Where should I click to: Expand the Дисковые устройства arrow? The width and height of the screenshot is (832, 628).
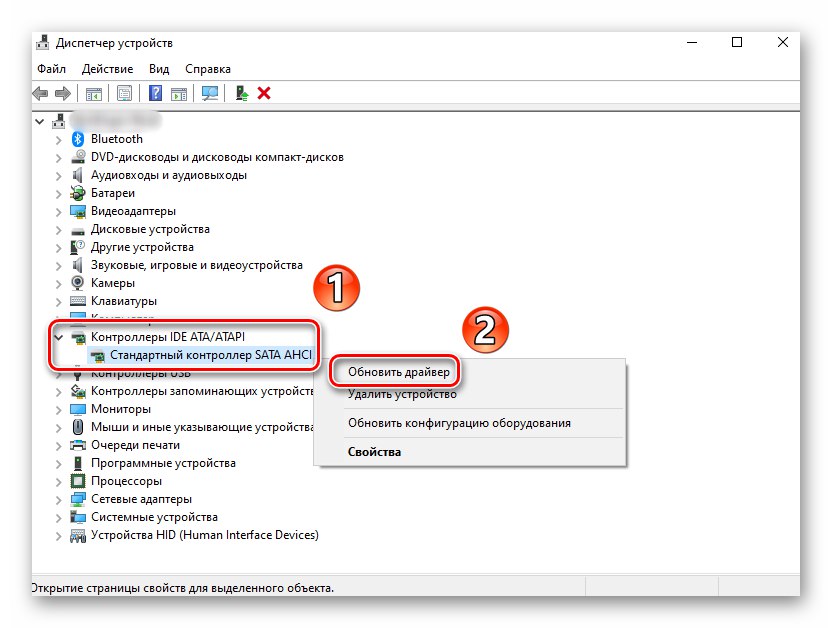[x=58, y=230]
